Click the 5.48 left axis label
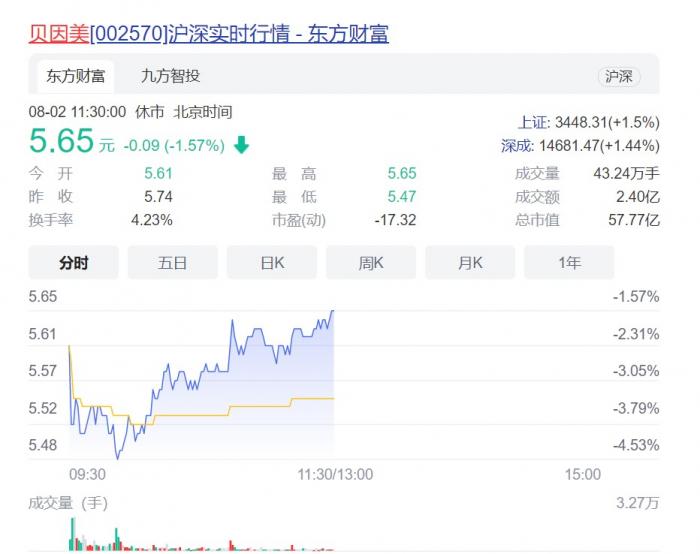Viewport: 700px width, 554px height. [x=43, y=445]
